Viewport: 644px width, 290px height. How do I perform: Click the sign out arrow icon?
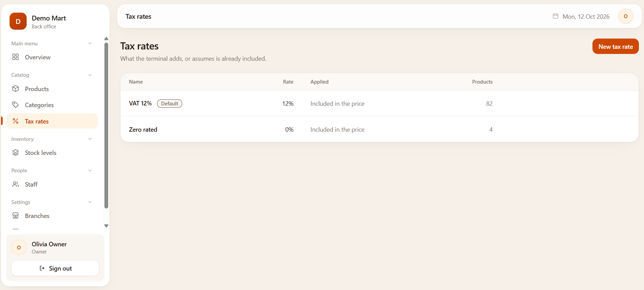click(x=42, y=268)
